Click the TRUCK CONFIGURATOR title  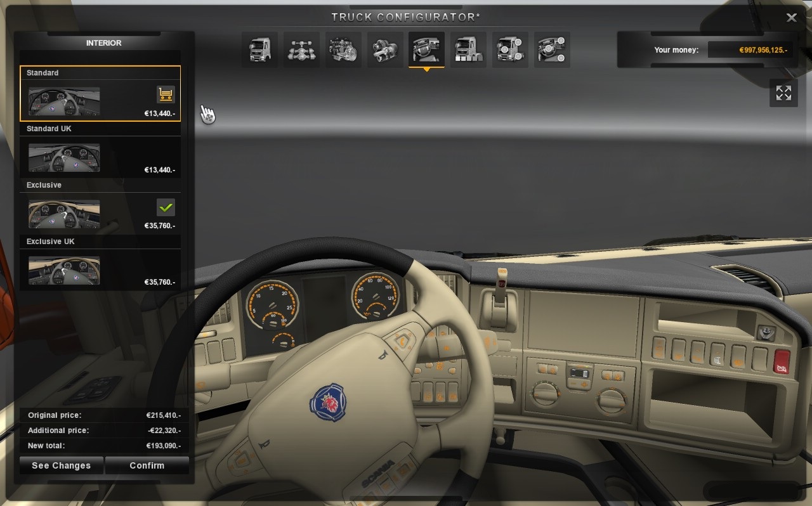tap(405, 17)
